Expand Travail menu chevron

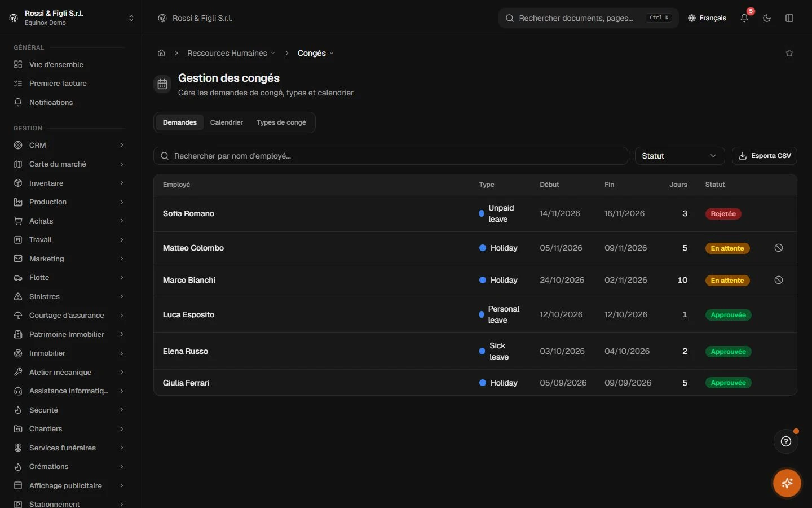[122, 240]
